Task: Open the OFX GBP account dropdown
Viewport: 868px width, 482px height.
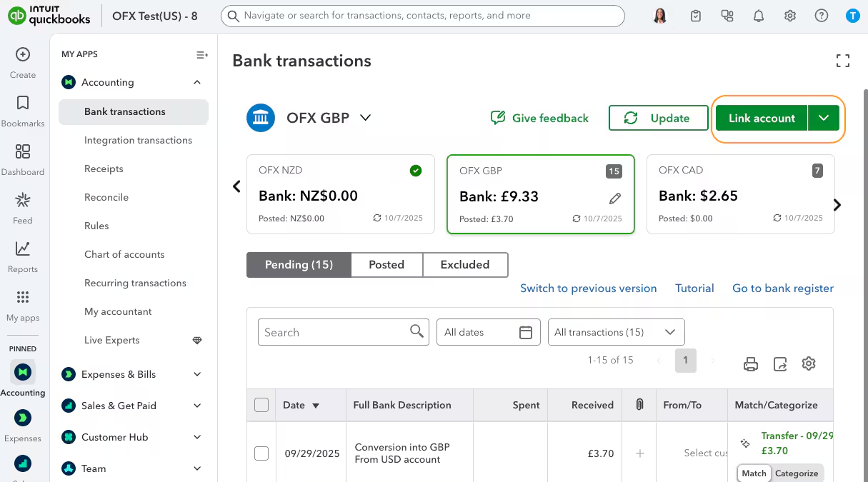Action: pyautogui.click(x=365, y=118)
